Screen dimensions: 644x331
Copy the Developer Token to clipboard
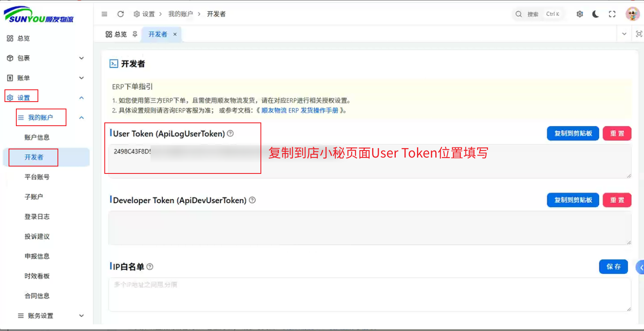coord(573,200)
